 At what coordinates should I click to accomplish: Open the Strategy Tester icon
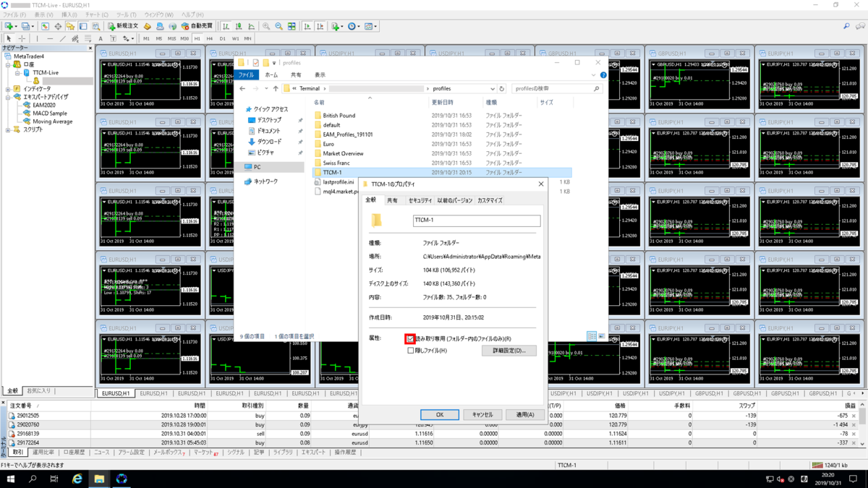pos(96,26)
